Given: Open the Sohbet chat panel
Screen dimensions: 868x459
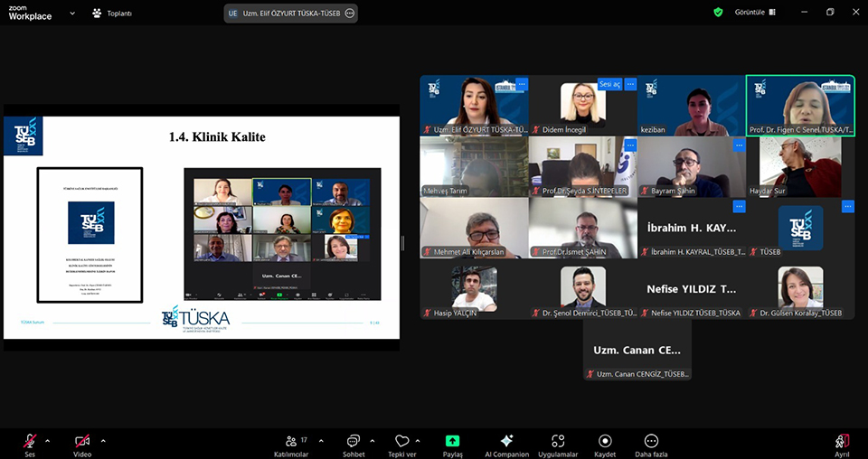Looking at the screenshot, I should click(x=353, y=443).
